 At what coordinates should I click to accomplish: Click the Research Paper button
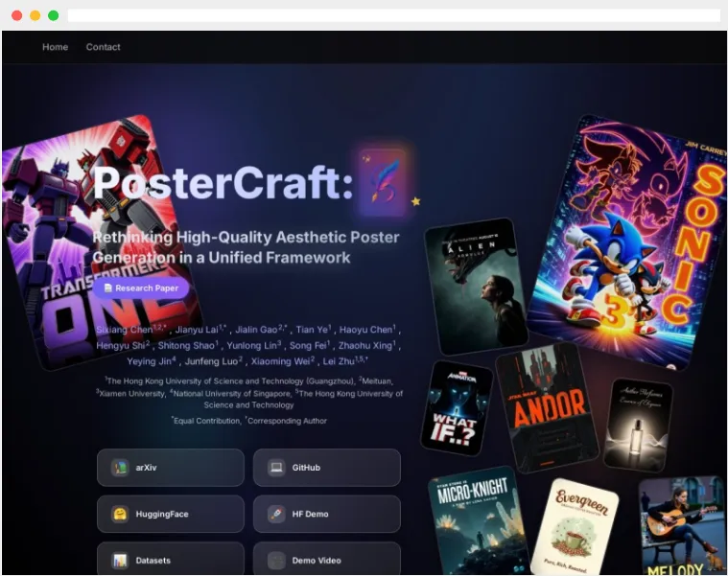coord(141,288)
